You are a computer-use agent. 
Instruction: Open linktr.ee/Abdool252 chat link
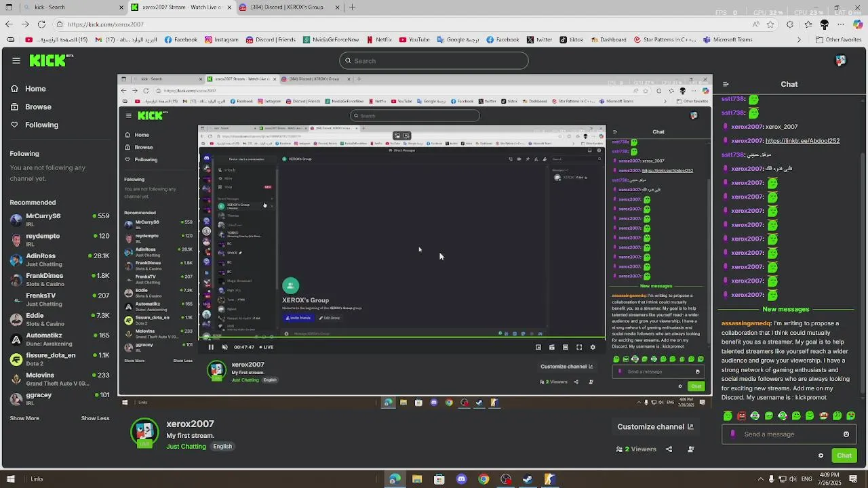point(802,141)
